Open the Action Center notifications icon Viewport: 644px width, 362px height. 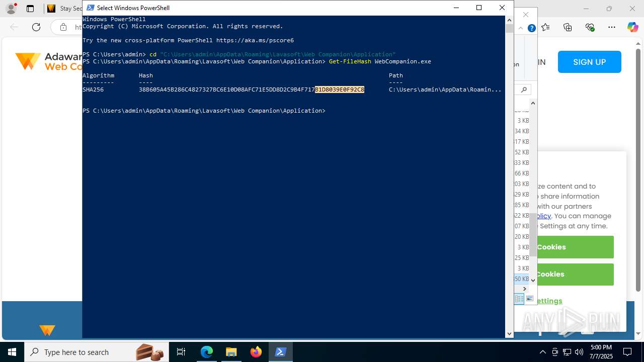tap(627, 352)
